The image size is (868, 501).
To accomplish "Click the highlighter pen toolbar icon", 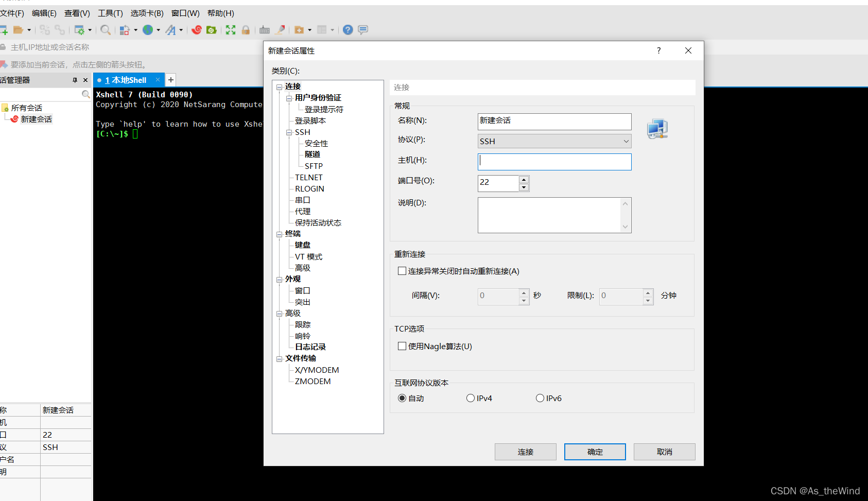I will pyautogui.click(x=280, y=30).
